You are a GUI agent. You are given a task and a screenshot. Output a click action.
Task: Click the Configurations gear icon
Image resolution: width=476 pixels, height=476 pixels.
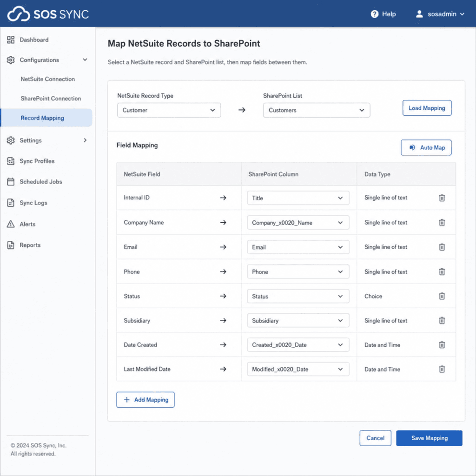[11, 60]
